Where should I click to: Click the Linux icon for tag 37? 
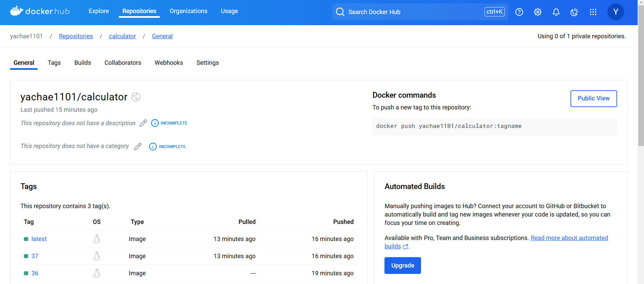click(x=97, y=256)
